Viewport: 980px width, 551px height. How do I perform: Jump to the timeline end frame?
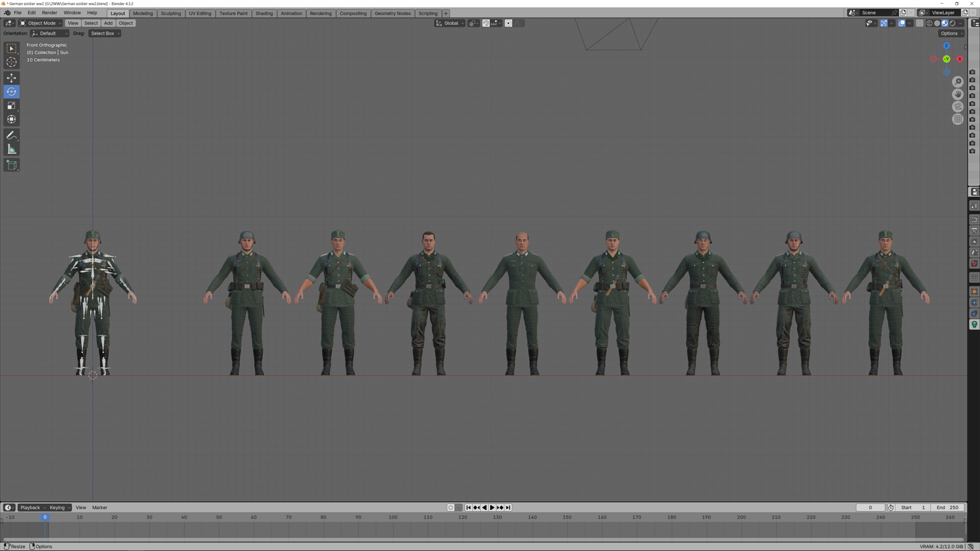(x=508, y=507)
